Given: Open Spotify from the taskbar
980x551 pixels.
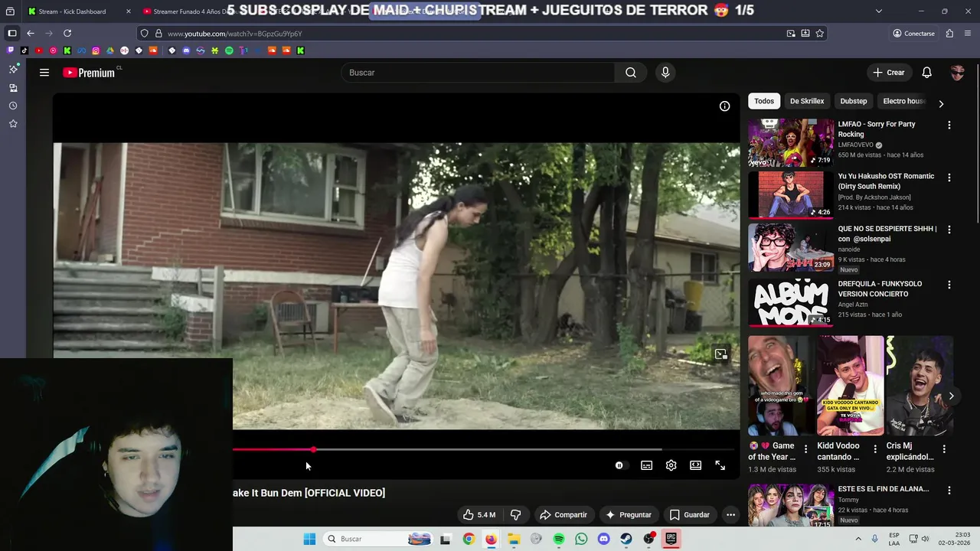Looking at the screenshot, I should pyautogui.click(x=559, y=539).
